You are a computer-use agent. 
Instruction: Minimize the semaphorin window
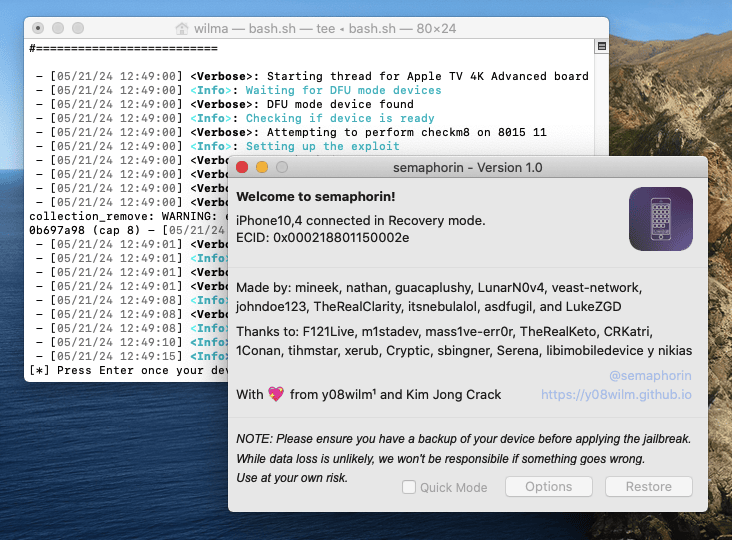[262, 168]
